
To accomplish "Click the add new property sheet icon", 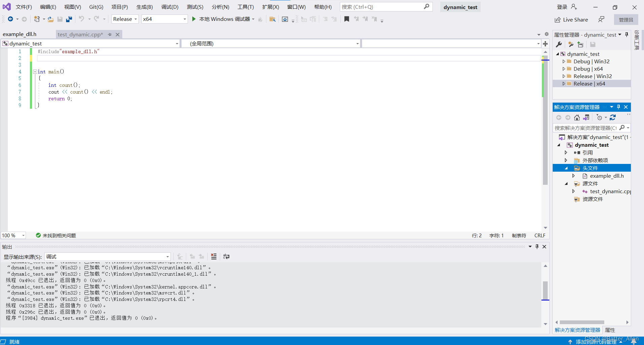I will 580,44.
